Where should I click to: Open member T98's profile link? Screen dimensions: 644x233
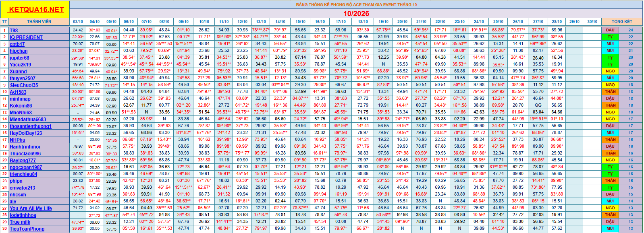pos(14,31)
